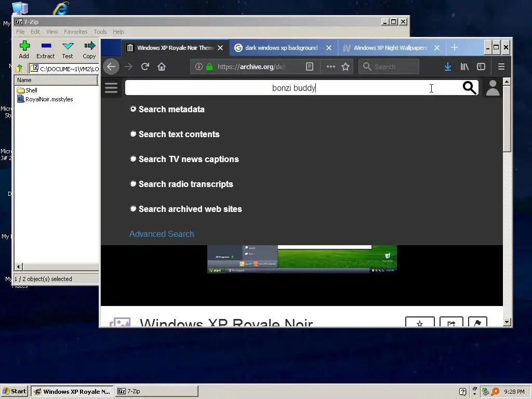Click the flag button on item page

point(477,322)
